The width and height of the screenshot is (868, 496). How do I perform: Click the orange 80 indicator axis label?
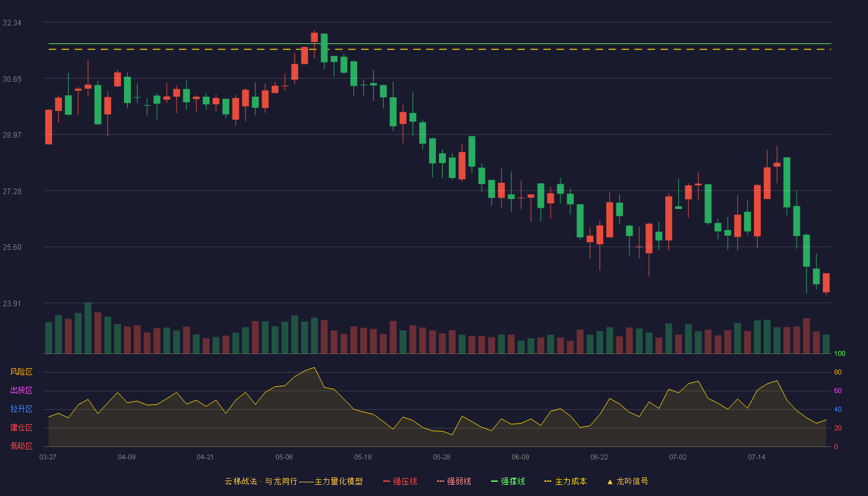click(x=838, y=372)
